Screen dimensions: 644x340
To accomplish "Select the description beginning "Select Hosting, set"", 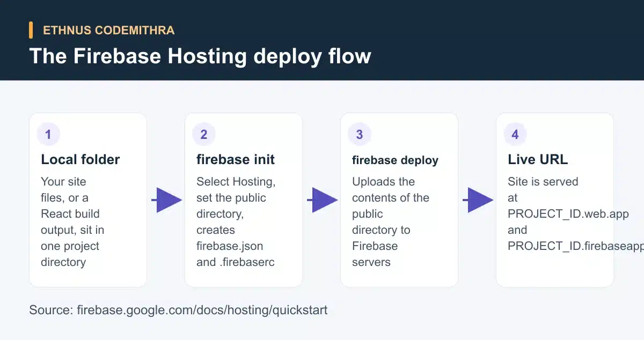I will tap(236, 221).
